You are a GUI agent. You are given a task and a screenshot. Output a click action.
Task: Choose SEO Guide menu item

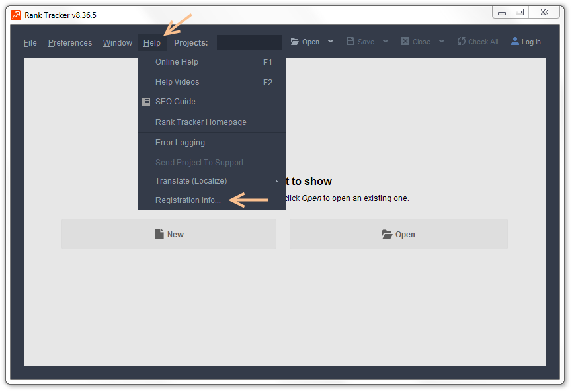coord(212,102)
